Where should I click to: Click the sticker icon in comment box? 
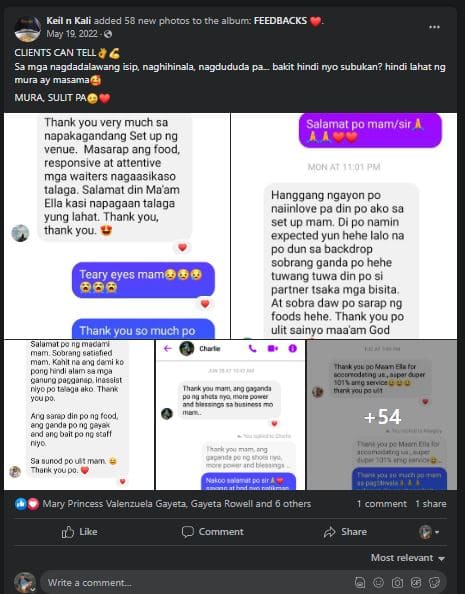click(434, 582)
